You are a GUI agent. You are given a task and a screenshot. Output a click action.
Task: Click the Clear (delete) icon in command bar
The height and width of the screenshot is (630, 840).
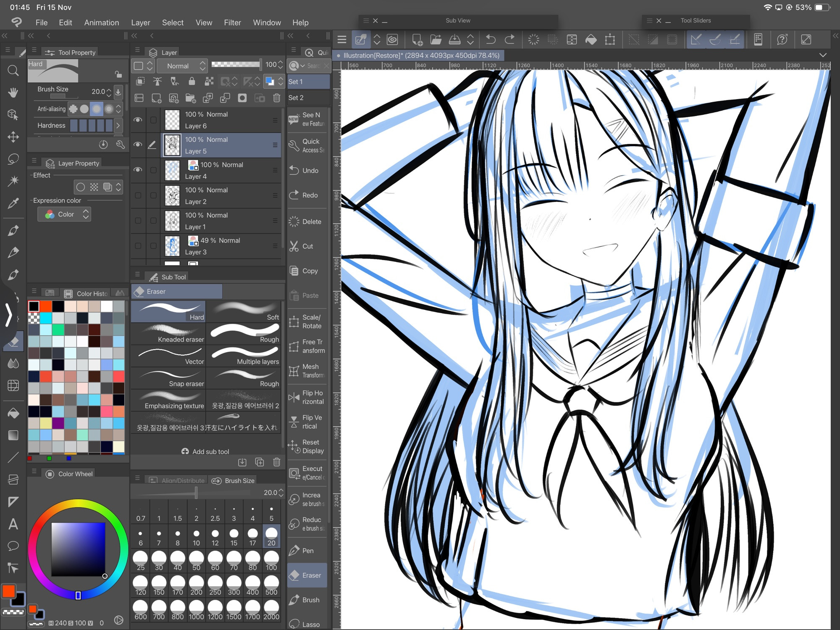coord(533,40)
